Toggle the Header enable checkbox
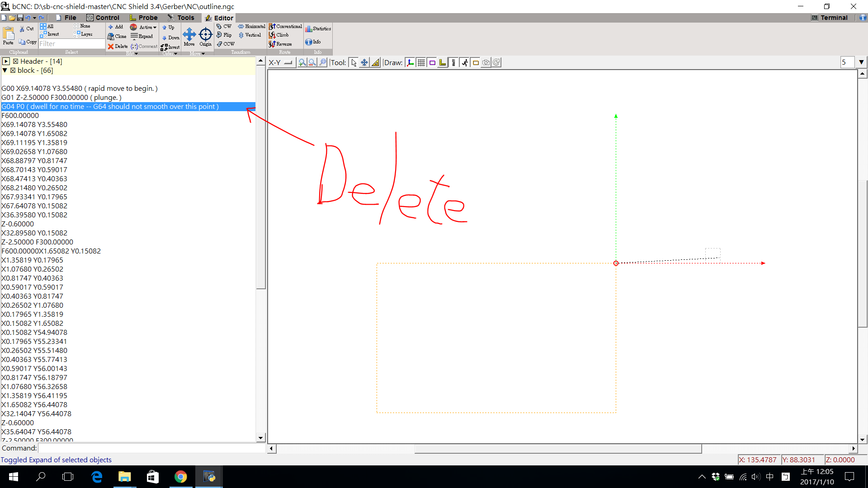 [15, 61]
